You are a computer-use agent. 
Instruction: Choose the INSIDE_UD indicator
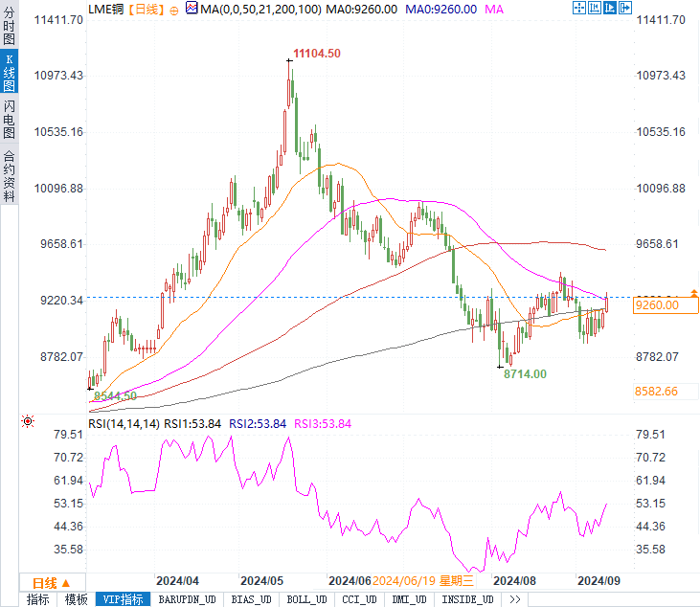(x=468, y=599)
